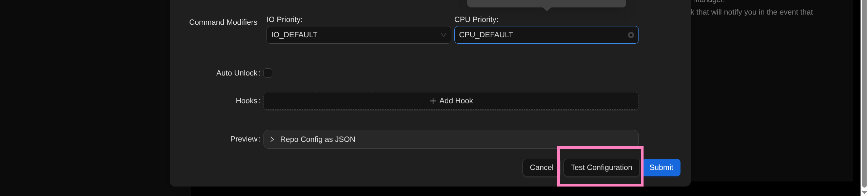Expand the Repo Config as JSON preview
The image size is (868, 196).
pyautogui.click(x=318, y=139)
